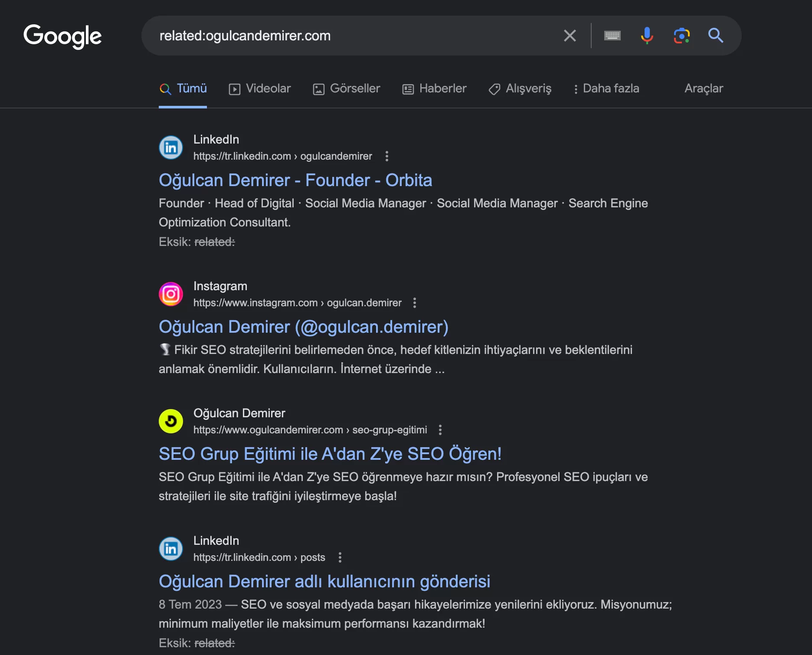Open more options for tr.linkedin.com ogulcandemirer result

pos(387,156)
